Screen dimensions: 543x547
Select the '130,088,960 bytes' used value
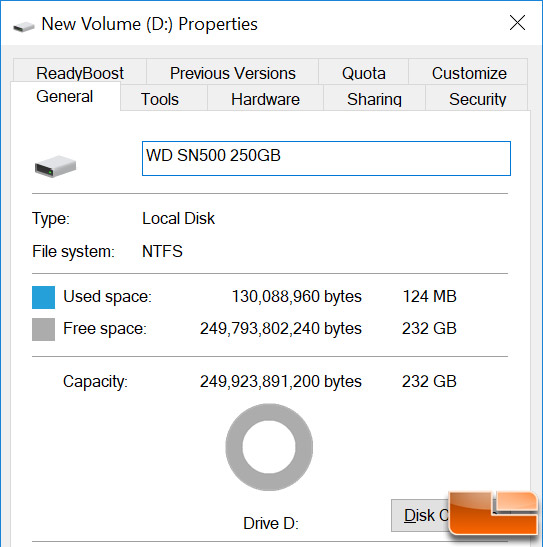(297, 297)
